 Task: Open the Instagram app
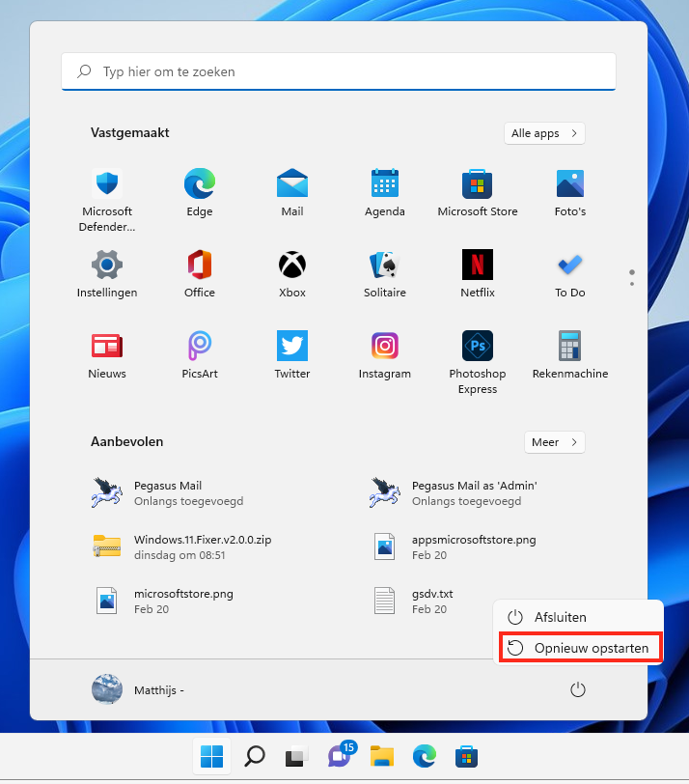[385, 353]
